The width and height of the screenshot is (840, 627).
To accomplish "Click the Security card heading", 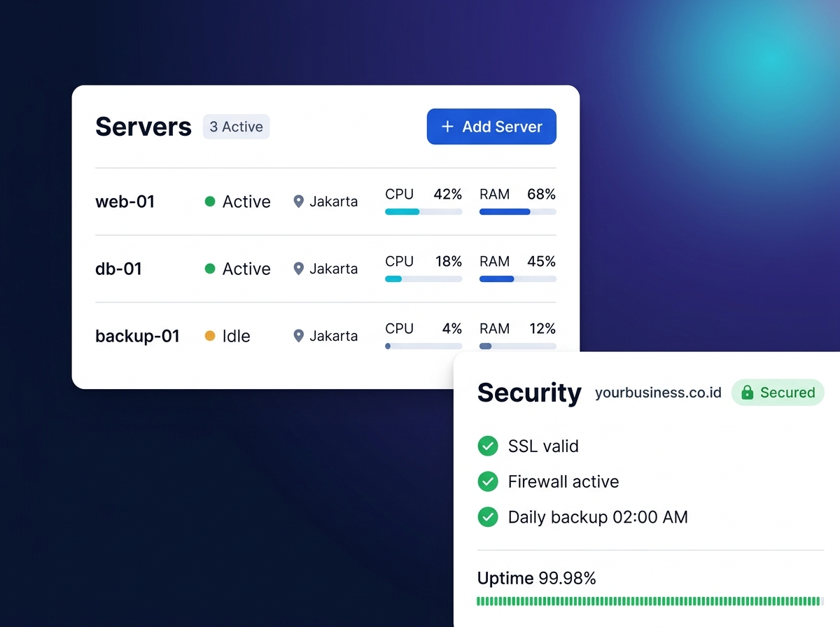I will pos(529,393).
